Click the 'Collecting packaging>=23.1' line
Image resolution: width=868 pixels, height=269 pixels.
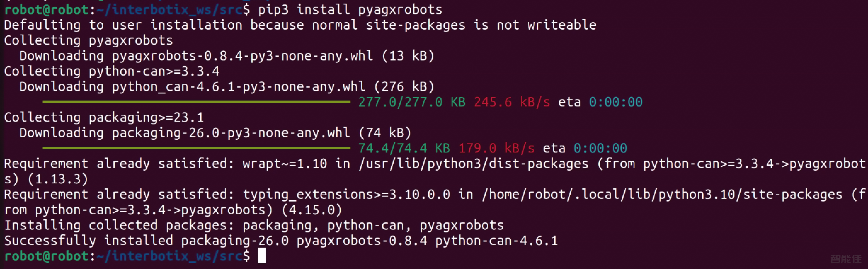point(104,117)
